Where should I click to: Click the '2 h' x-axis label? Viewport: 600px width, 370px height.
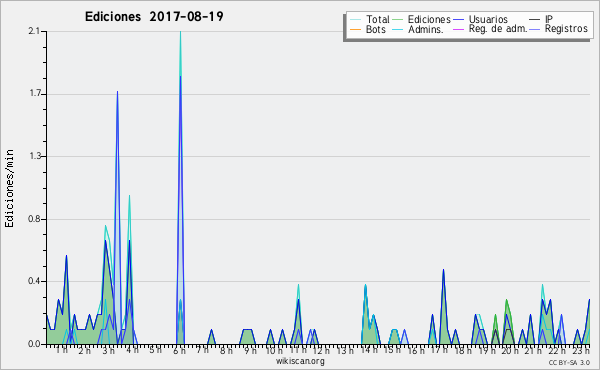(x=85, y=350)
